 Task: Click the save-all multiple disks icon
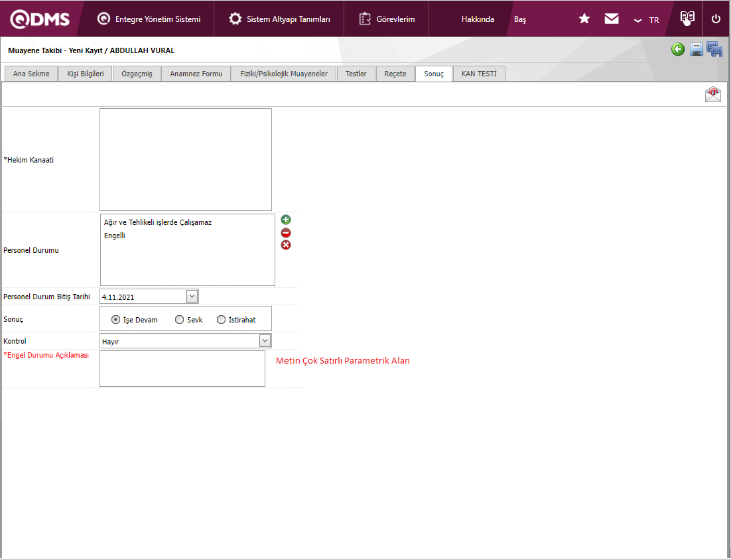(714, 50)
